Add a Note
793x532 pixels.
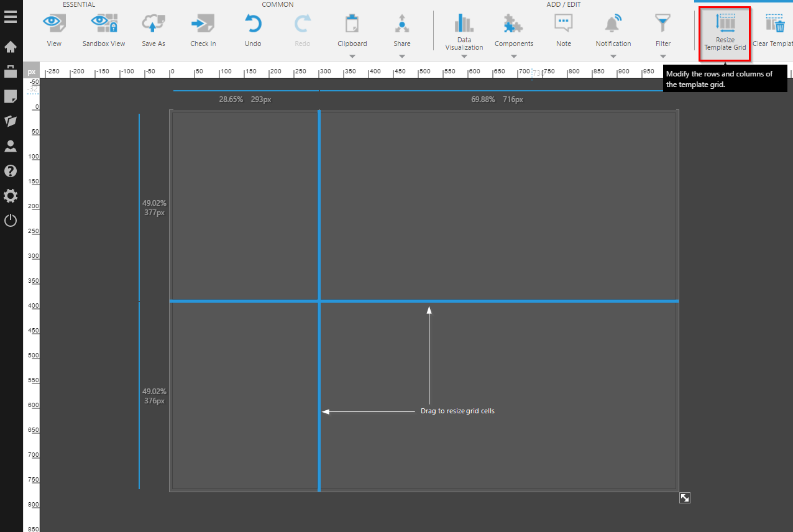coord(564,30)
